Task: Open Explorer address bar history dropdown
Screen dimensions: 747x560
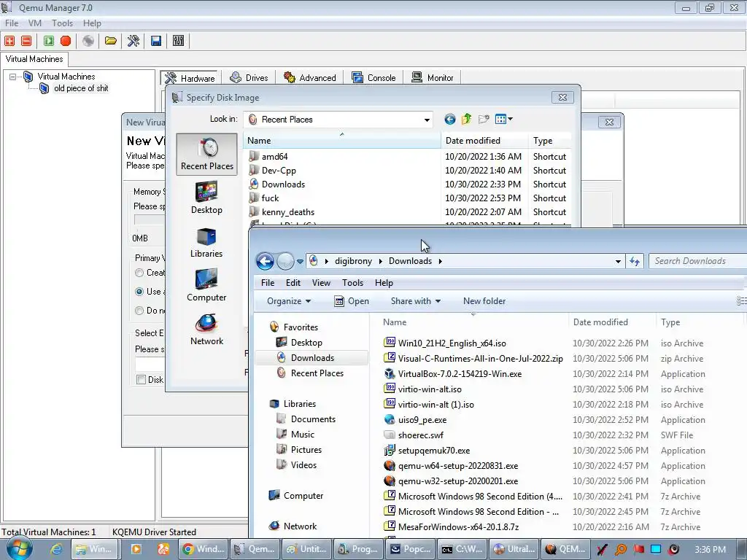Action: [x=618, y=261]
